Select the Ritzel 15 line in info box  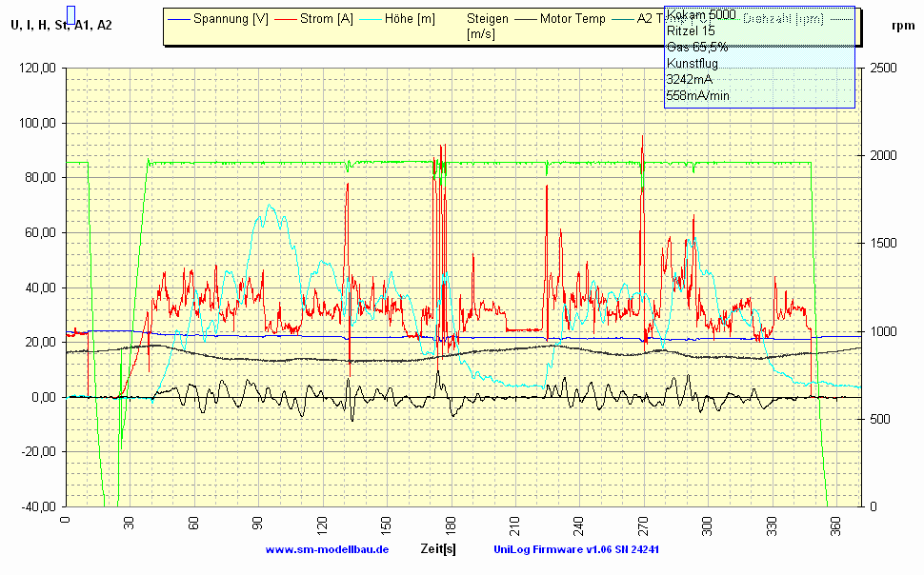click(691, 30)
